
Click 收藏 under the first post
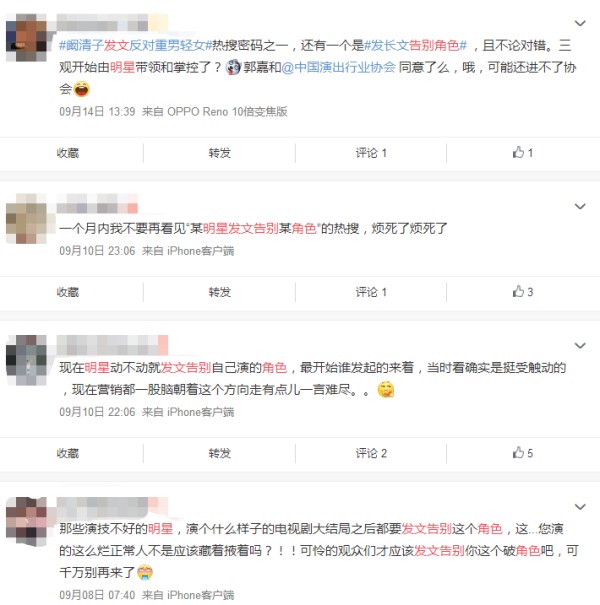68,153
